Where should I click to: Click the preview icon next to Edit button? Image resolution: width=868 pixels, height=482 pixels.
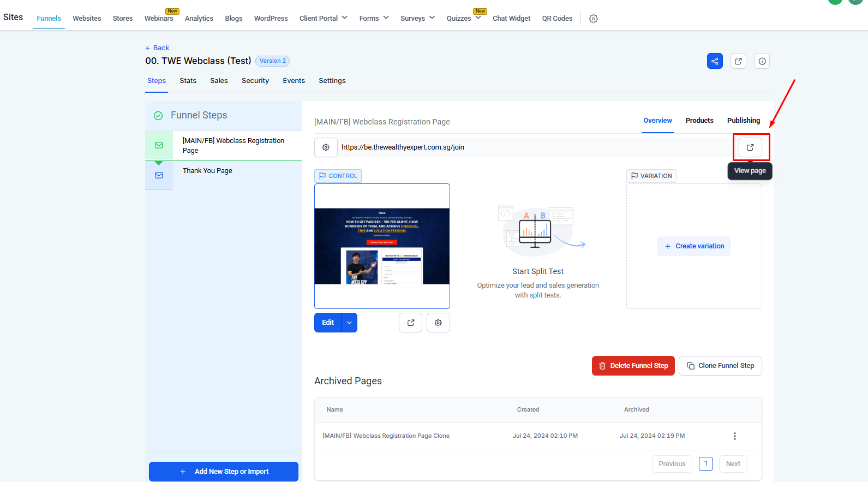[x=410, y=323]
